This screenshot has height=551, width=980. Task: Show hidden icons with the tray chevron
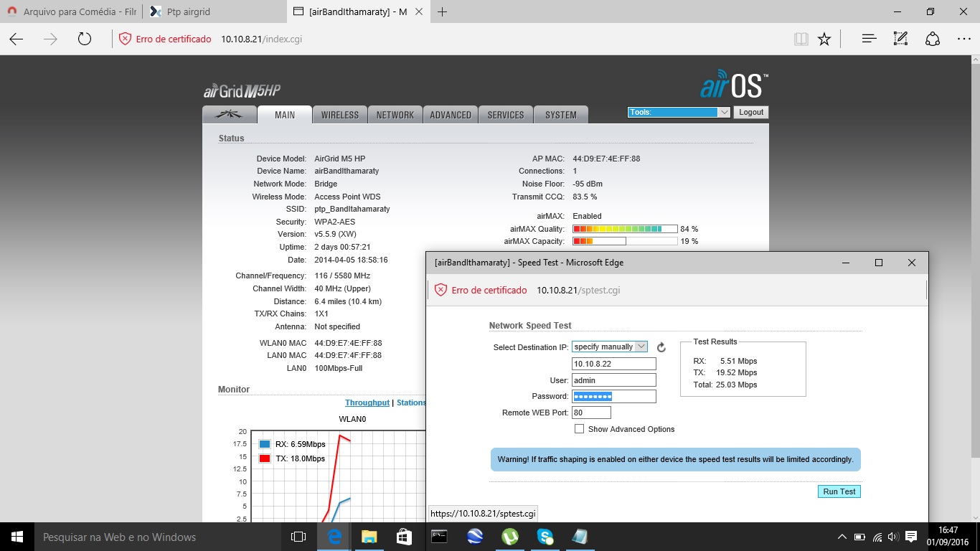(842, 537)
